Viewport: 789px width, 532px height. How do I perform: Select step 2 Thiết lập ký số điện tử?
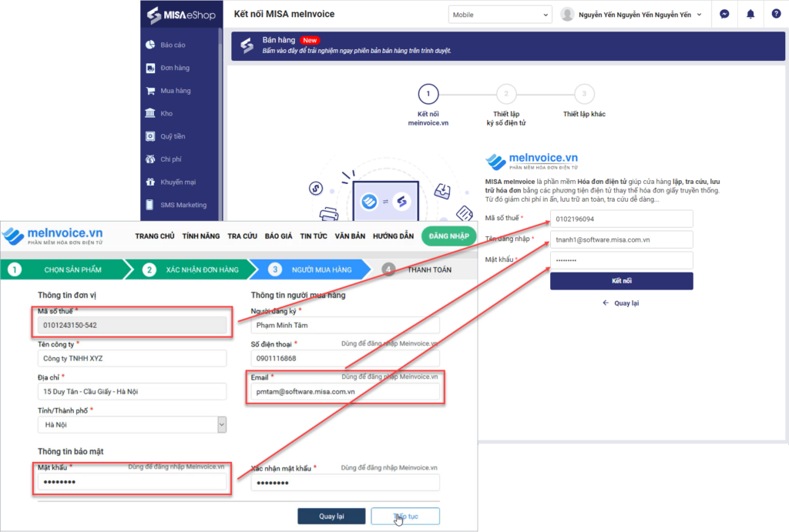[x=506, y=94]
